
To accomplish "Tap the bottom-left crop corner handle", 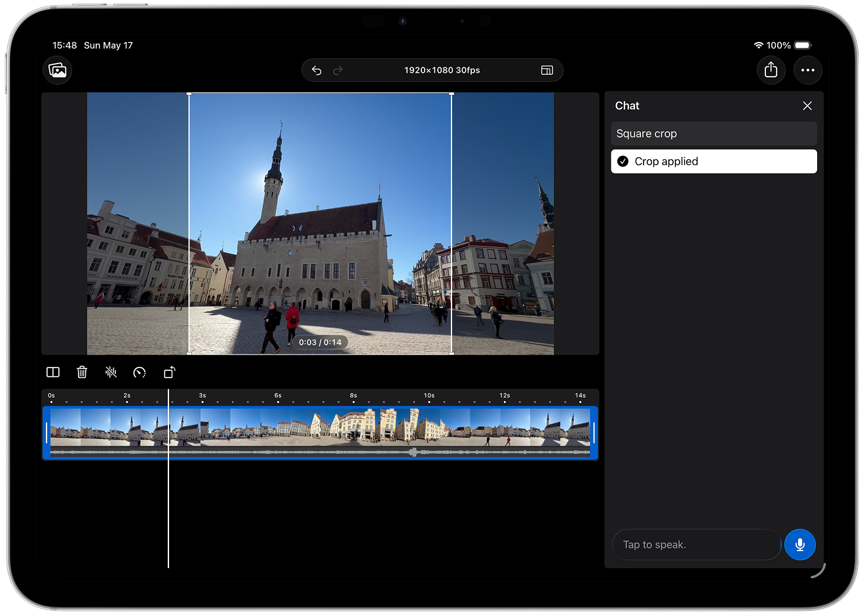I will (189, 353).
